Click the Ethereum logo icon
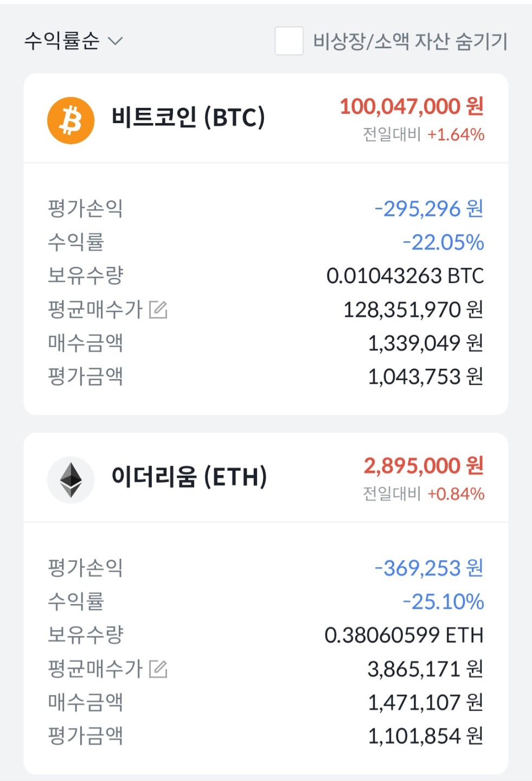 [70, 479]
